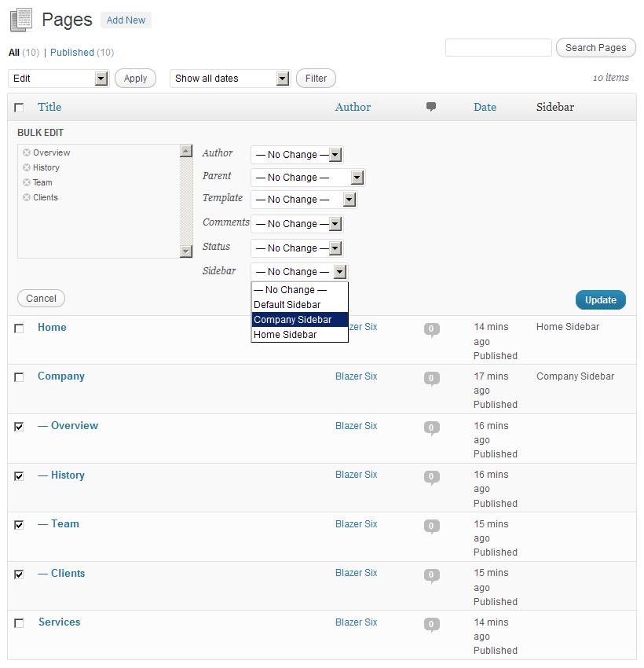The image size is (644, 668).
Task: Click the blue Update button
Action: click(x=601, y=300)
